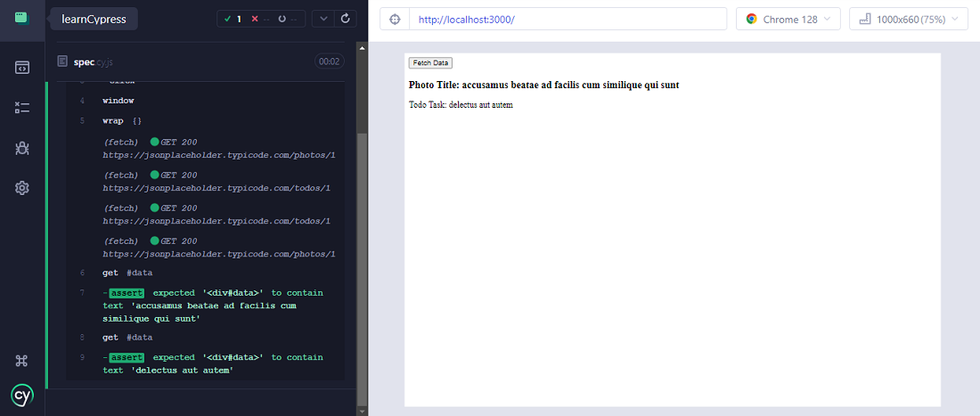The width and height of the screenshot is (980, 416).
Task: Click scrollbar up arrow in command log
Action: [x=362, y=47]
